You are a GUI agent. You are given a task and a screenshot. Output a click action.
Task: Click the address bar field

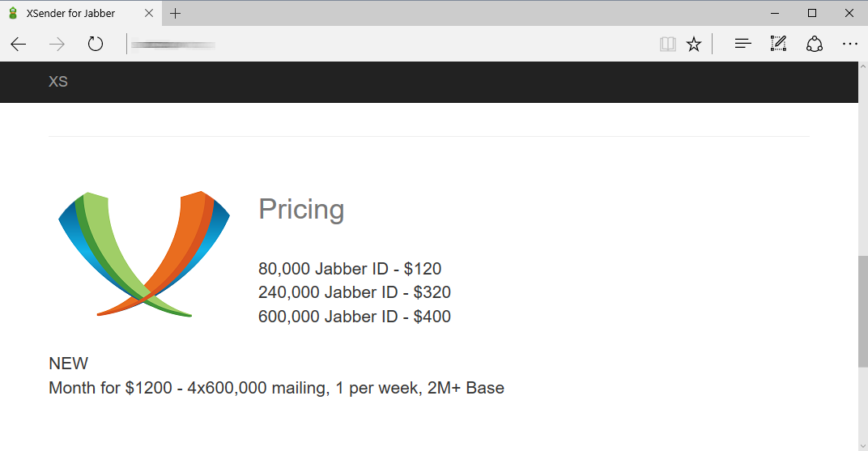point(389,44)
